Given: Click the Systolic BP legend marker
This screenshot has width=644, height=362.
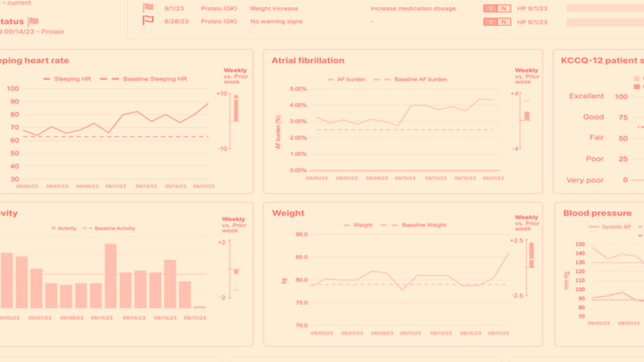Looking at the screenshot, I should (x=594, y=227).
